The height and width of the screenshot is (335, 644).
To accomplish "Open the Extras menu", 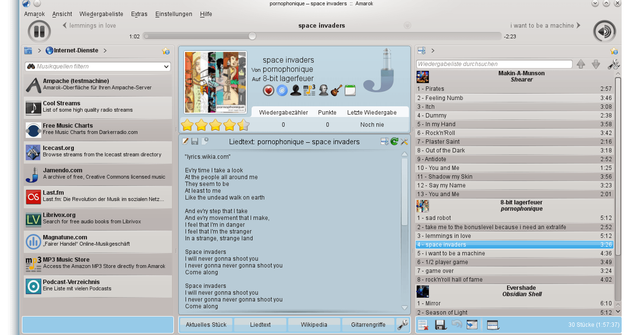I will click(139, 14).
